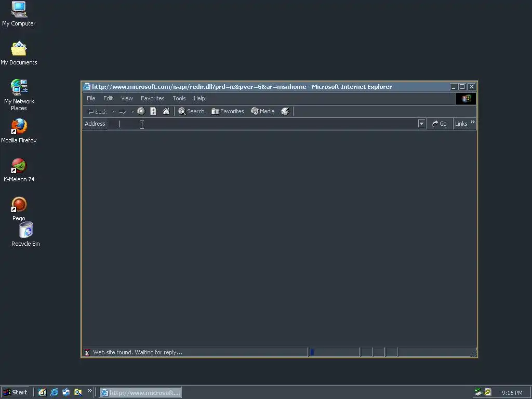The width and height of the screenshot is (532, 399).
Task: Select the My Computer desktop icon
Action: coord(19,14)
